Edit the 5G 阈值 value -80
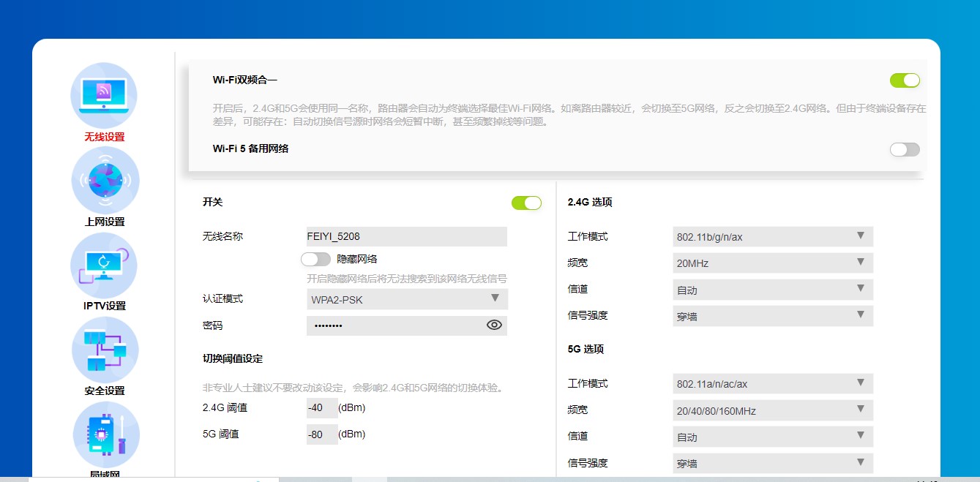The image size is (980, 482). pos(322,434)
